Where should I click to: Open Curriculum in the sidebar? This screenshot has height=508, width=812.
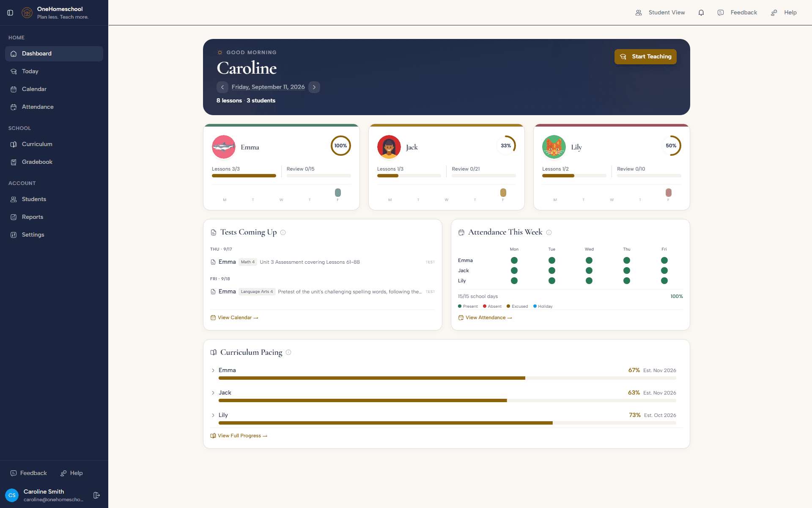[x=54, y=144]
